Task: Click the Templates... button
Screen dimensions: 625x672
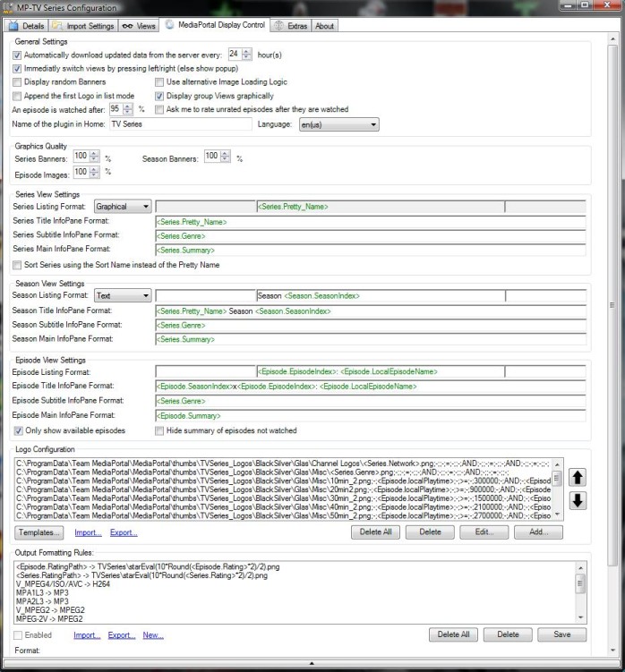Action: [39, 532]
